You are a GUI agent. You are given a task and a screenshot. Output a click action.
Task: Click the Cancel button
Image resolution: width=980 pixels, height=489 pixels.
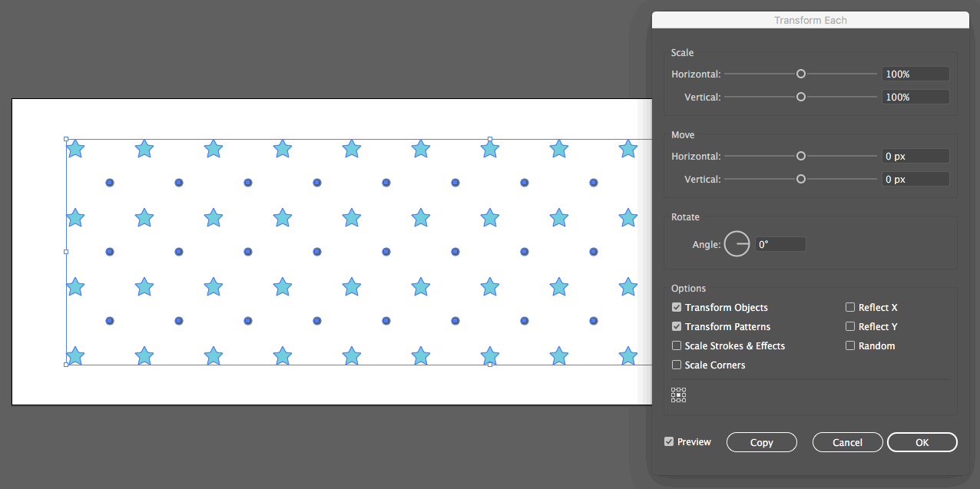848,442
